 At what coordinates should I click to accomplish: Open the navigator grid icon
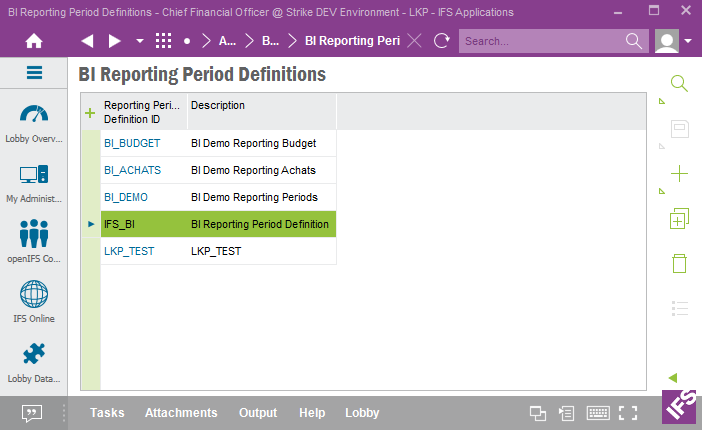pyautogui.click(x=164, y=41)
